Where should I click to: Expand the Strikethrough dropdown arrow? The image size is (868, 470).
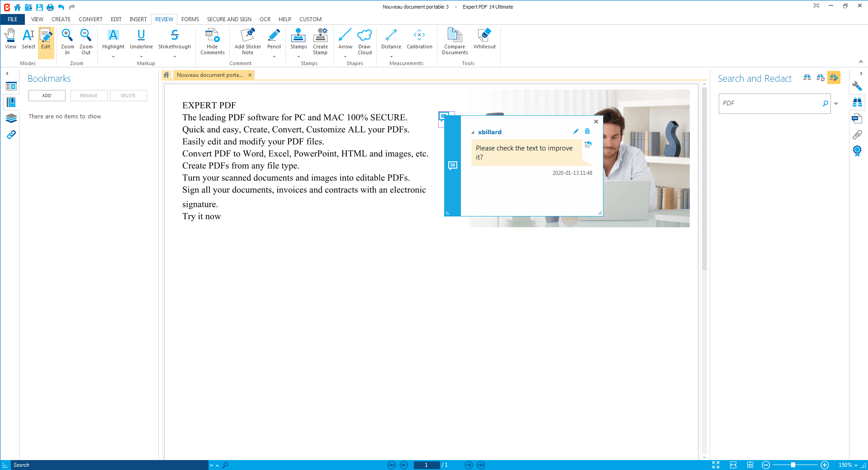pyautogui.click(x=175, y=57)
